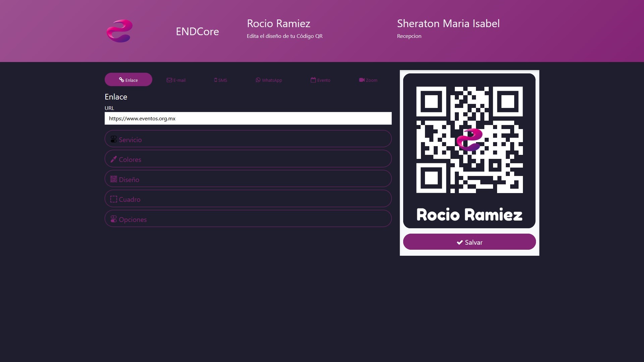Click the Rocio Ramiez header title

click(278, 23)
